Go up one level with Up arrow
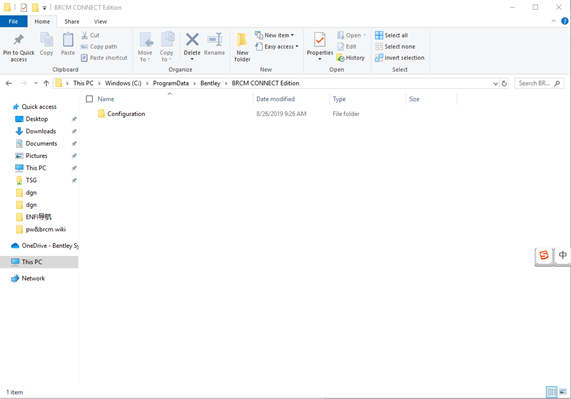 point(46,83)
